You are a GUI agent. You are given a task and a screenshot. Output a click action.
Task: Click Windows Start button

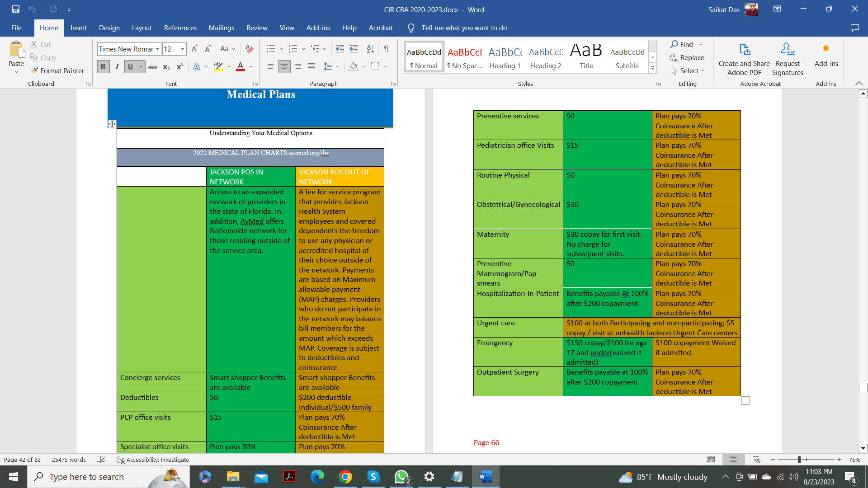coord(14,477)
